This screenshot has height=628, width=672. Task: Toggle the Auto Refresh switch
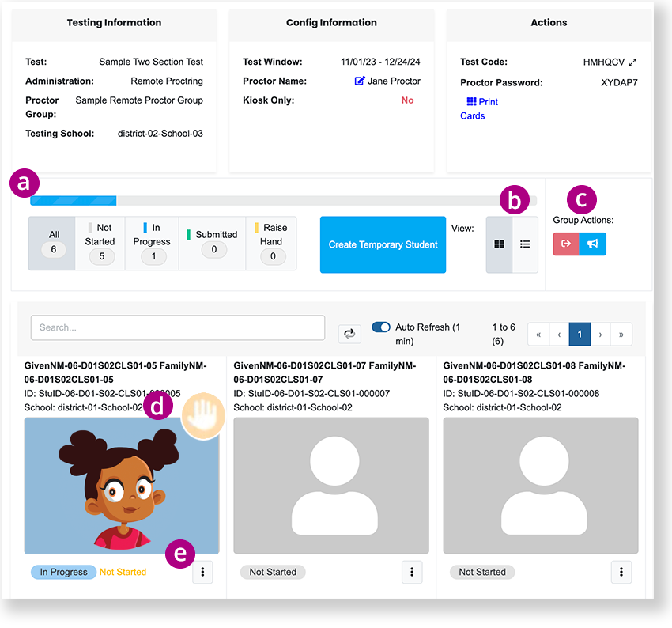click(x=381, y=327)
